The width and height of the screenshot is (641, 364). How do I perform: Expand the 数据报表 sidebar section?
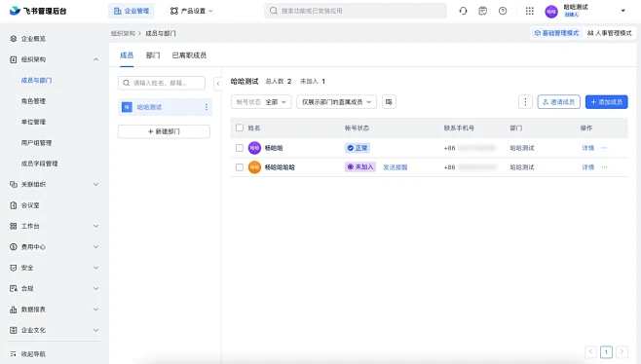[95, 309]
